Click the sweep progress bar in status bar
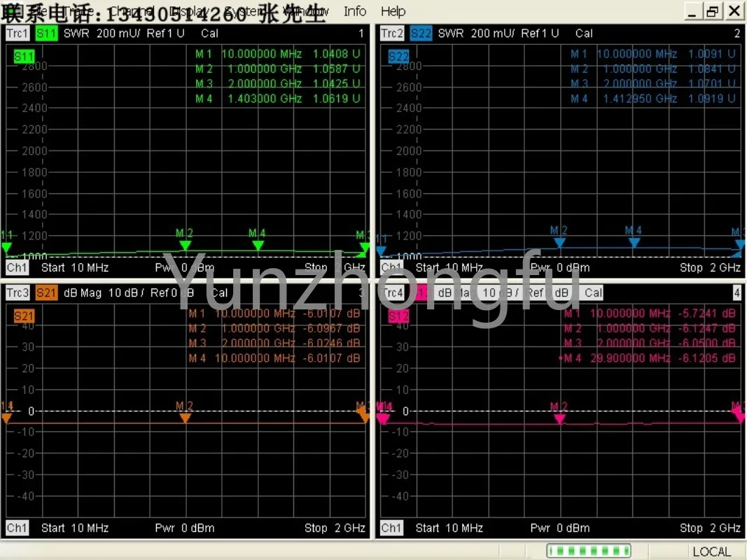The width and height of the screenshot is (747, 560). coord(589,551)
